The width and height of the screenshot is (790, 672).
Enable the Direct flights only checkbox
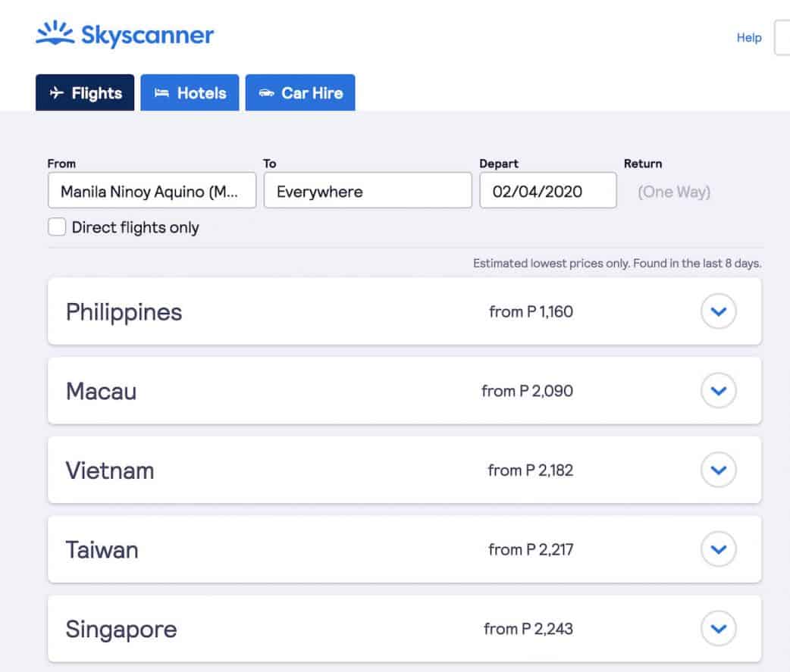(57, 227)
